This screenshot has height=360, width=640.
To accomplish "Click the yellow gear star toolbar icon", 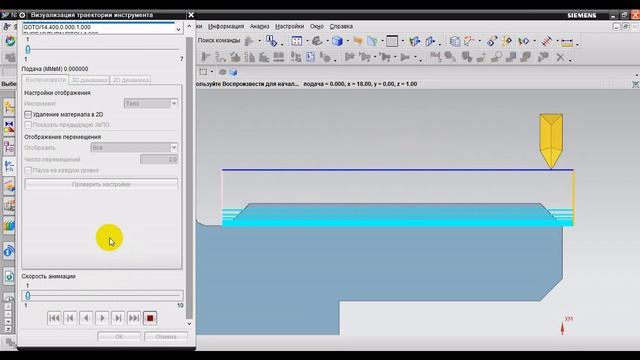I will [x=507, y=41].
